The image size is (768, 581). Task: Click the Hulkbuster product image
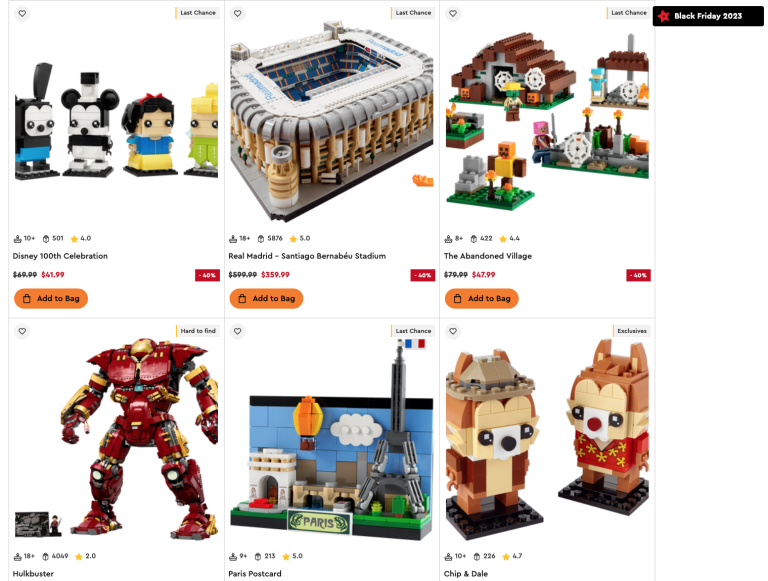click(117, 438)
